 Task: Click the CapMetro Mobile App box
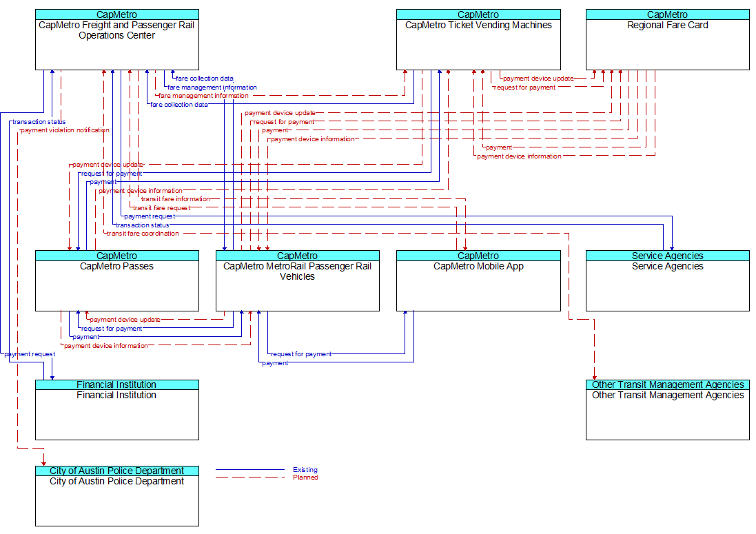pyautogui.click(x=478, y=280)
